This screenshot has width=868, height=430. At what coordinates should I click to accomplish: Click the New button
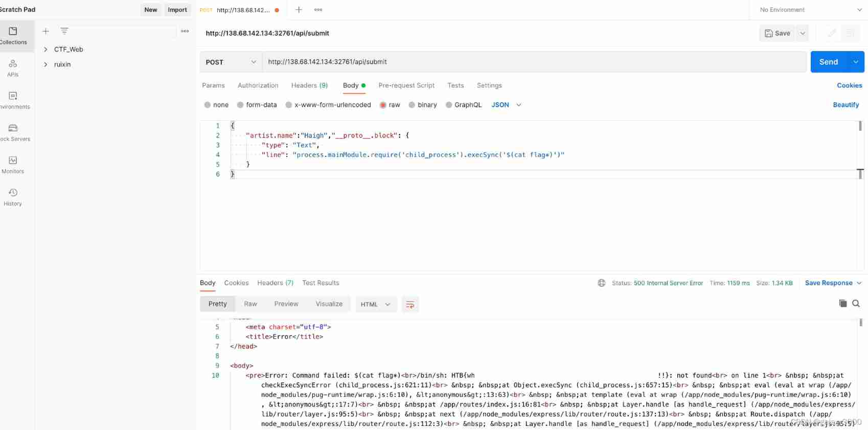pos(151,10)
